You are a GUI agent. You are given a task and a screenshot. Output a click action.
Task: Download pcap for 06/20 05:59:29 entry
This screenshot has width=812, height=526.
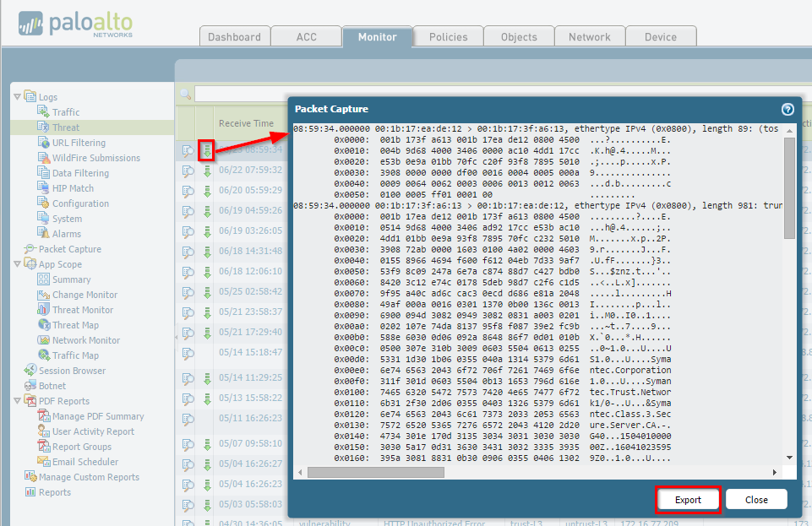click(x=207, y=191)
